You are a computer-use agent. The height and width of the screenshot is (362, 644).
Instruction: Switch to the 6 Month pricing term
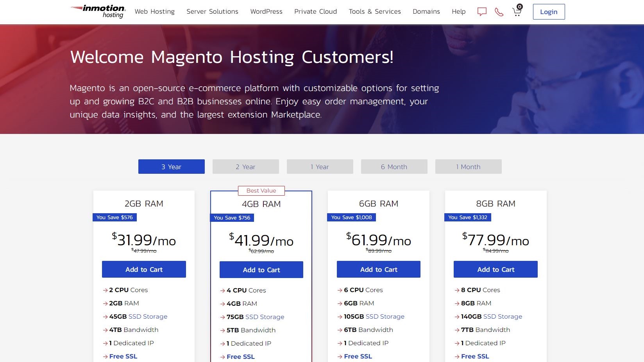(394, 166)
